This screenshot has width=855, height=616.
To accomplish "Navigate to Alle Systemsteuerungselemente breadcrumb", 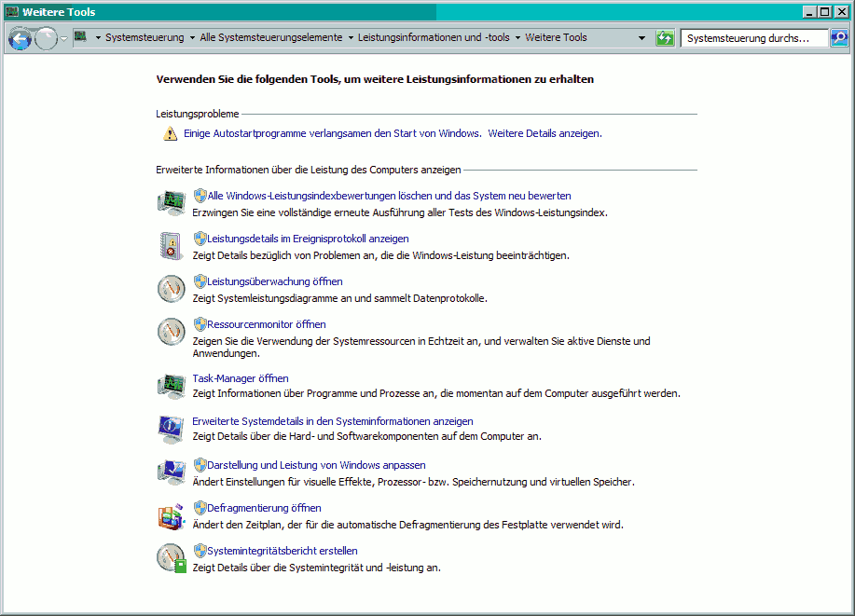I will 271,37.
